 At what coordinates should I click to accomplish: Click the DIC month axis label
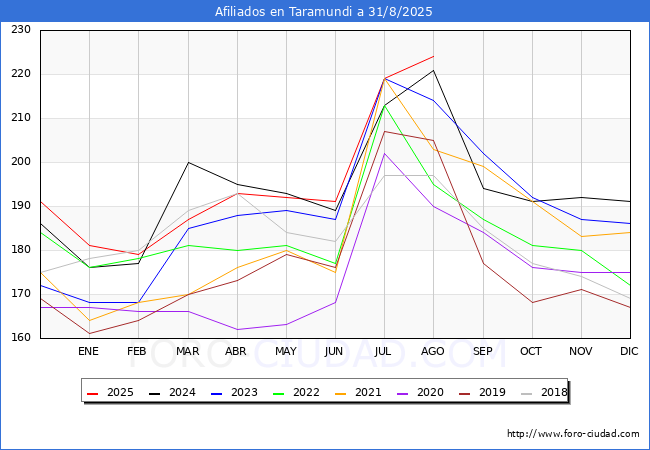coord(629,351)
